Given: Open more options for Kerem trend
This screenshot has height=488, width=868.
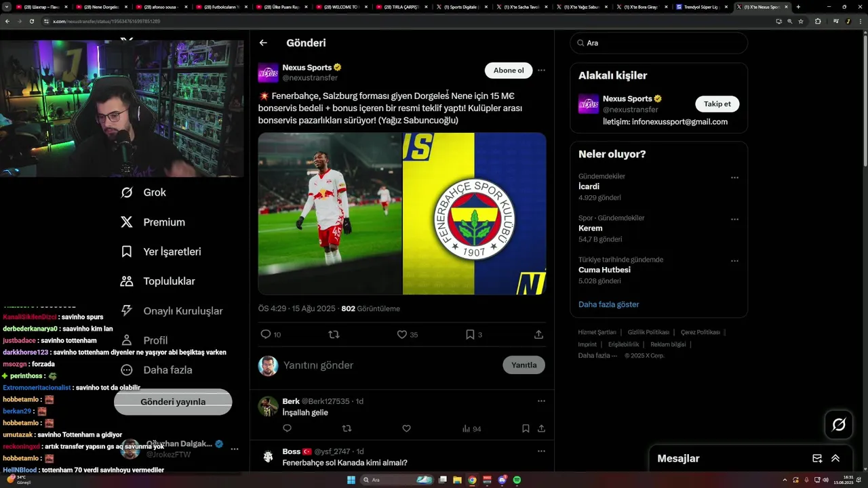Looking at the screenshot, I should point(734,219).
